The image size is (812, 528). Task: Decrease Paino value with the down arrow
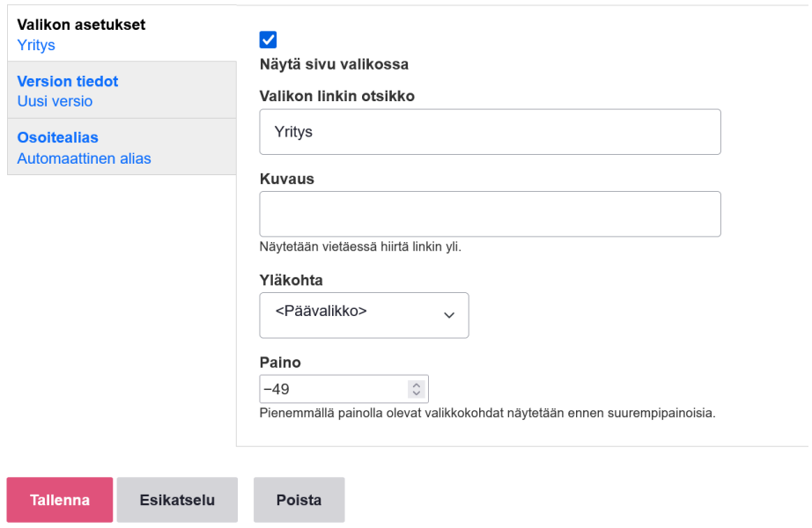416,393
